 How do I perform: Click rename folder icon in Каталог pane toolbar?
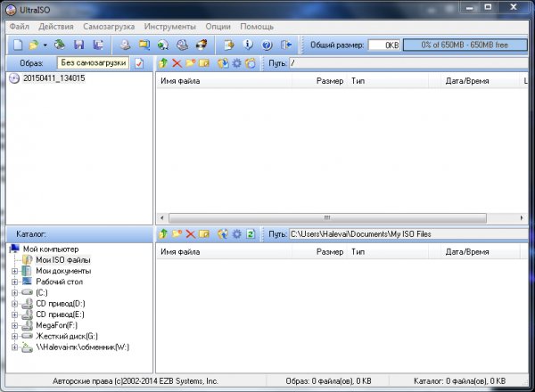click(204, 233)
